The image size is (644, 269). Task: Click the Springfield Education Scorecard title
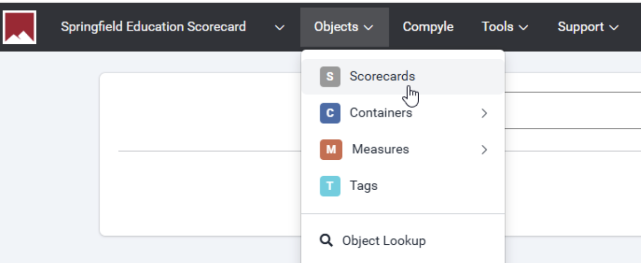pyautogui.click(x=153, y=27)
